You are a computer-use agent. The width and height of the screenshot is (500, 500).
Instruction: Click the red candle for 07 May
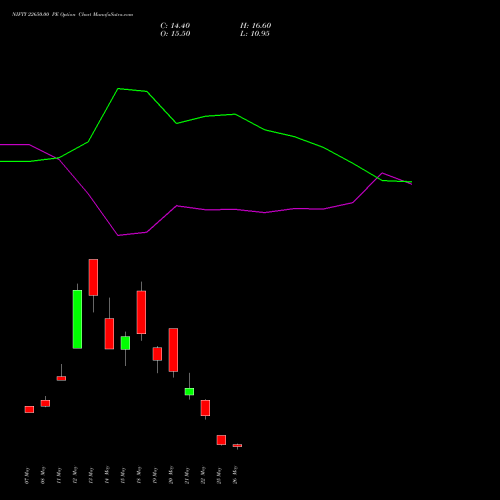tap(29, 409)
